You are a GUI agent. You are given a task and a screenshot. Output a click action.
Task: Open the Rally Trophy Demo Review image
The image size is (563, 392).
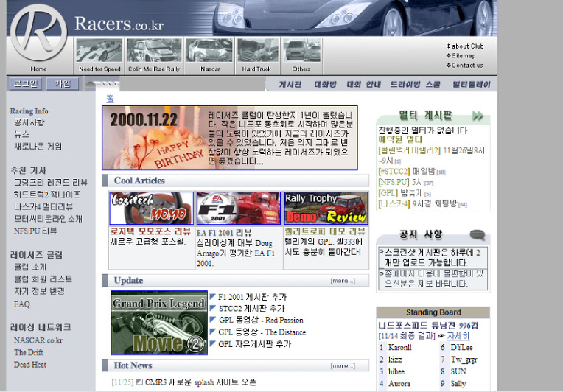[326, 209]
